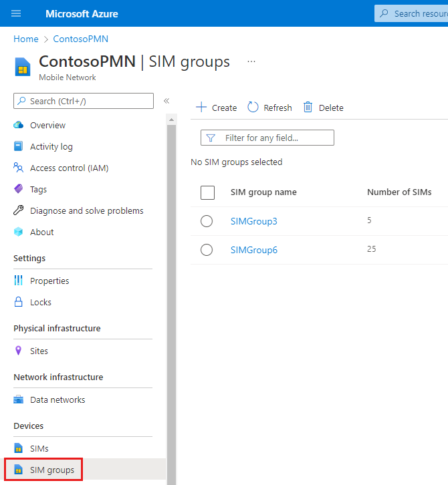Sort by Number of SIMs column

coord(399,192)
